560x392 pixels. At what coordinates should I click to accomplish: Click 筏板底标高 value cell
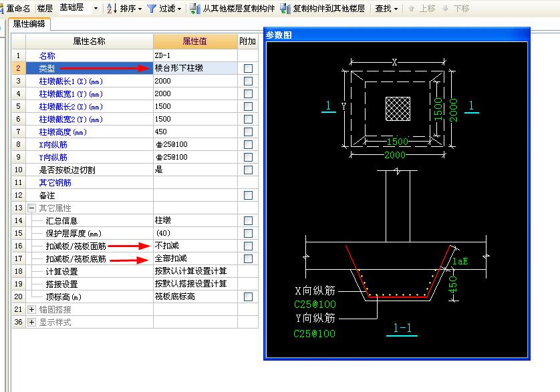(195, 297)
